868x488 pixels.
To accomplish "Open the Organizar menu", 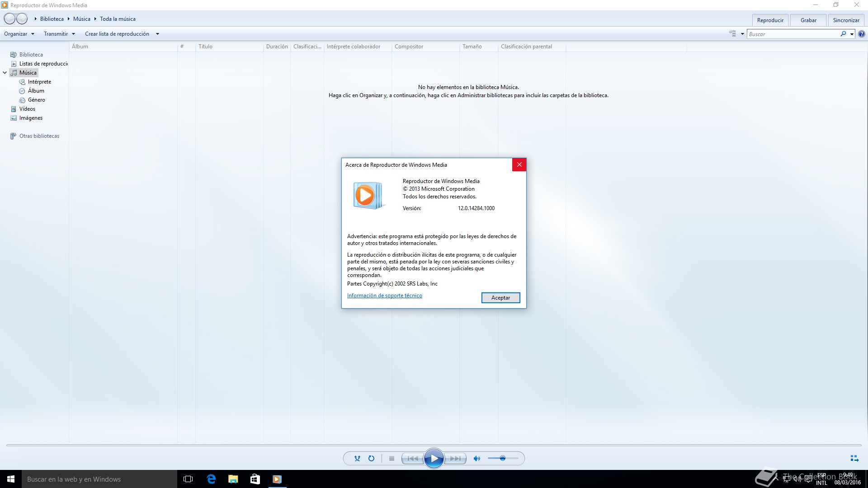I will point(19,34).
